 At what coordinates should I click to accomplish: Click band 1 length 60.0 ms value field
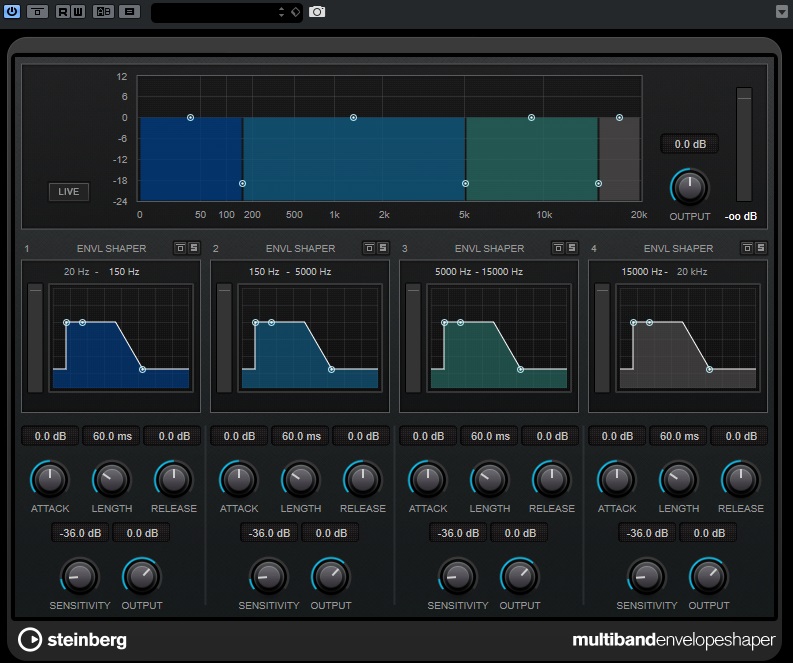112,436
